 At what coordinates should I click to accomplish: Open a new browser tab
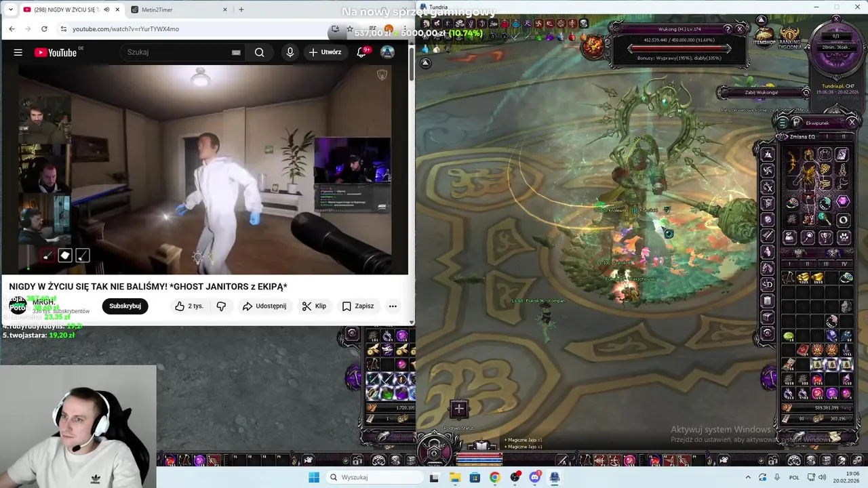tap(241, 9)
